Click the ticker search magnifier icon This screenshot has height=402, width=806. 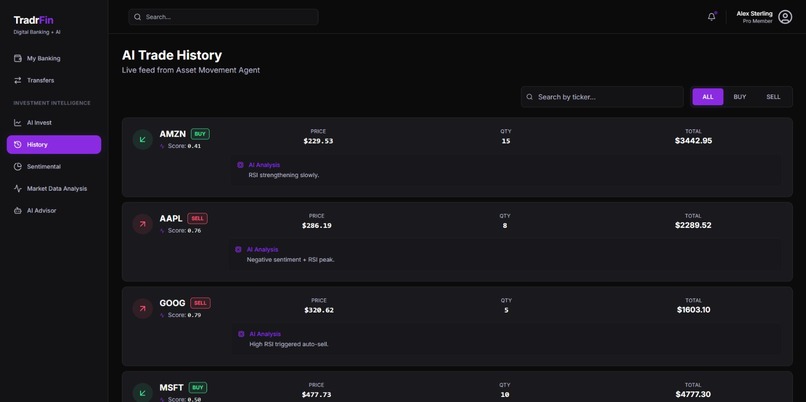coord(529,97)
